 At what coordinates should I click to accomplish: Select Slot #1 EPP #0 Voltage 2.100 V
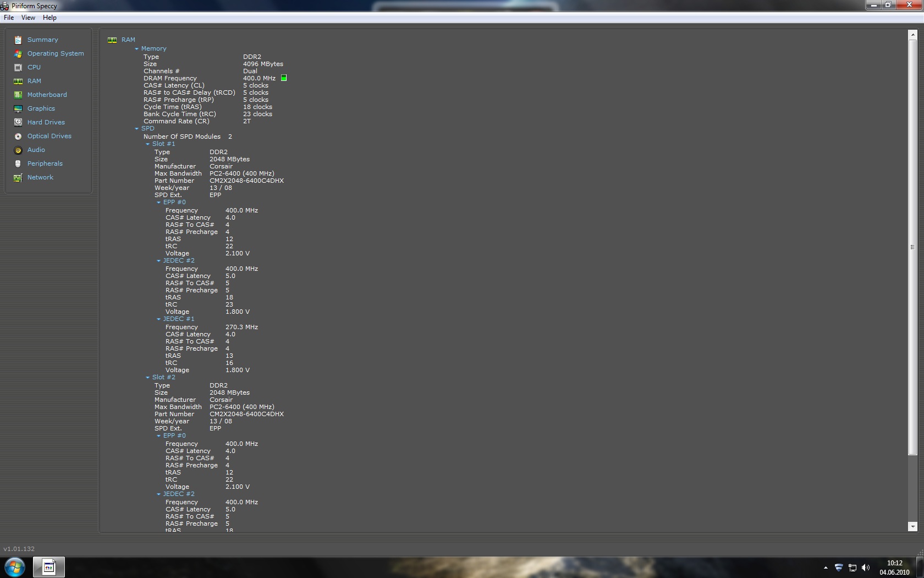pyautogui.click(x=237, y=253)
